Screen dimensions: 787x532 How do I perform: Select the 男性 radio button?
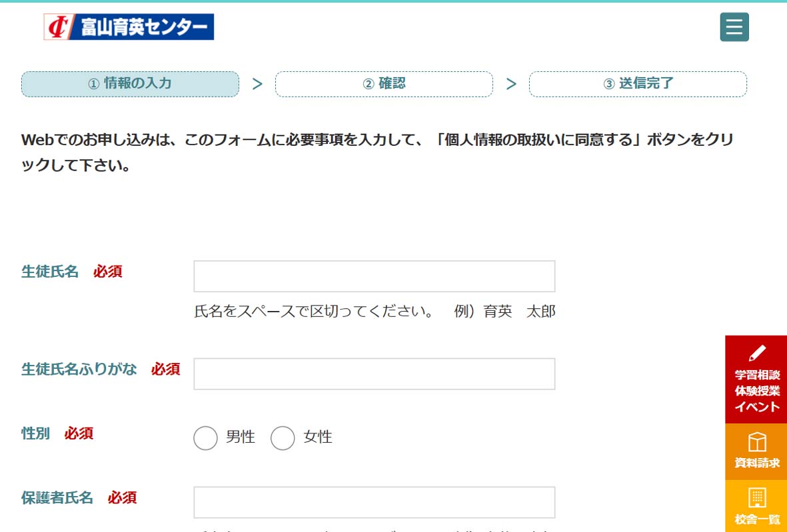point(205,438)
